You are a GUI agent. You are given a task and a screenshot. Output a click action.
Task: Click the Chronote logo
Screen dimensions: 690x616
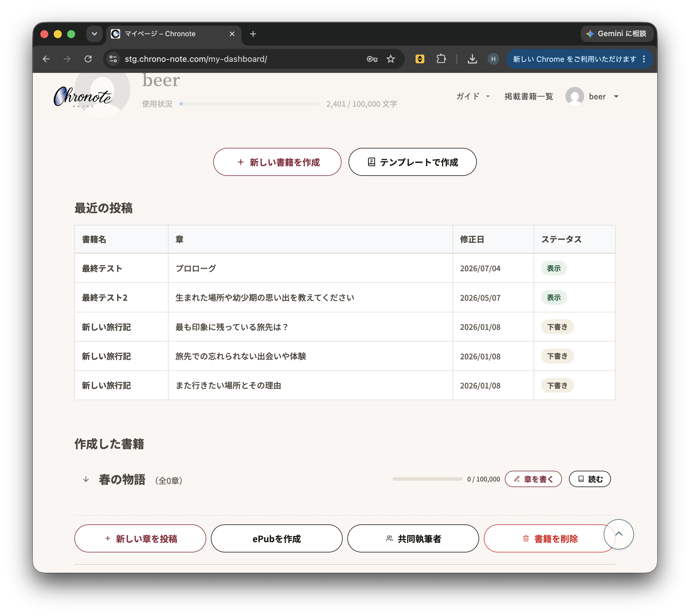83,97
